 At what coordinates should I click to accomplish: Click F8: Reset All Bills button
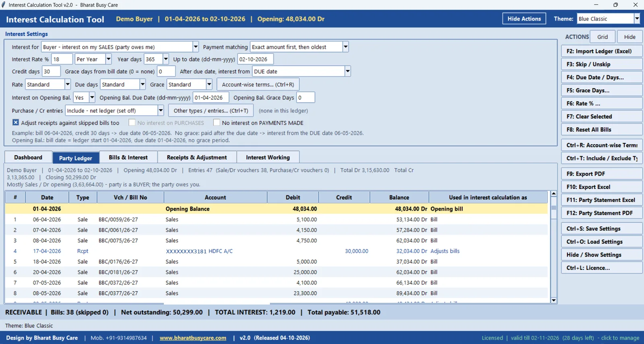(x=602, y=129)
